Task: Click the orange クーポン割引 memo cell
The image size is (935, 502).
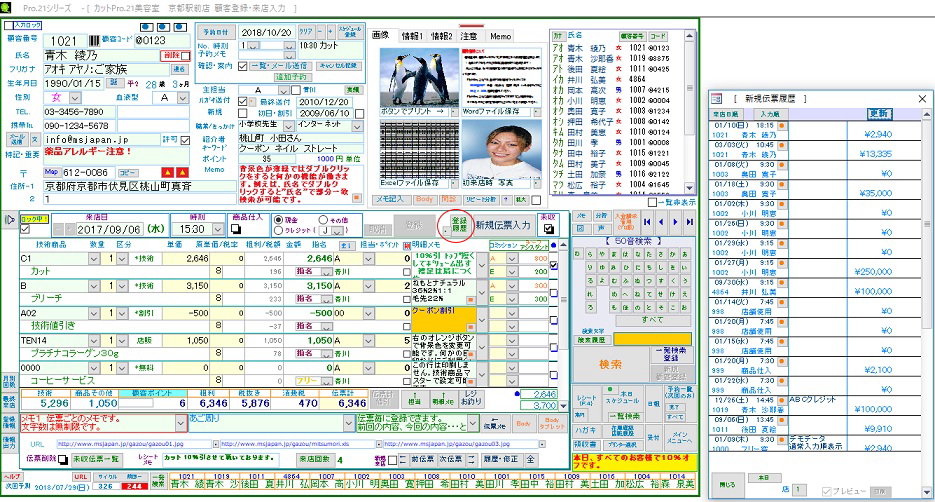Action: click(x=444, y=319)
